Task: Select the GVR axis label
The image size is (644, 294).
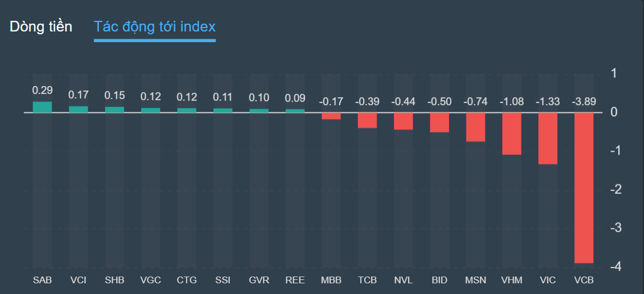Action: tap(259, 279)
